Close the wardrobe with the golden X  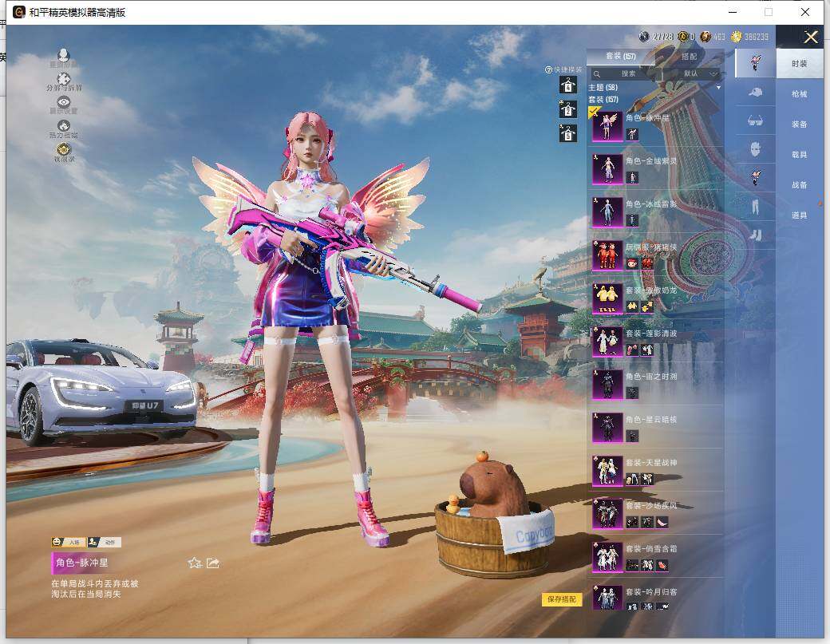coord(810,37)
